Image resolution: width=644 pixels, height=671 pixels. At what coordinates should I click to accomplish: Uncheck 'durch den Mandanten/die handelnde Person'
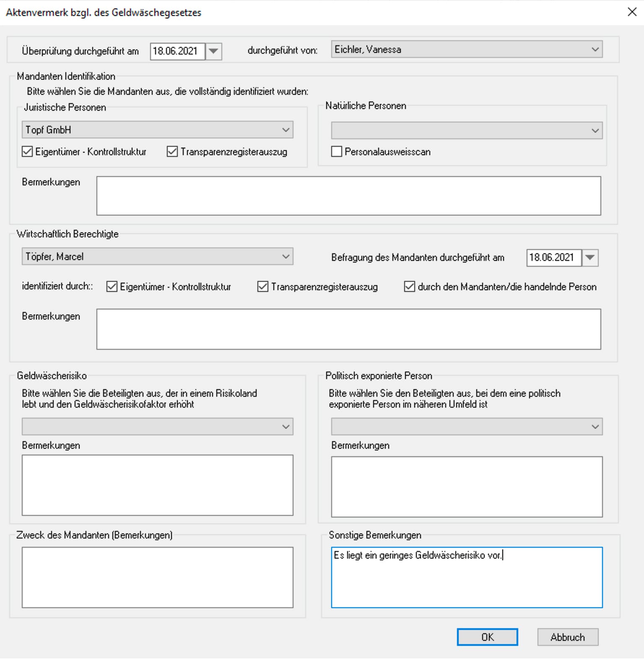point(409,287)
